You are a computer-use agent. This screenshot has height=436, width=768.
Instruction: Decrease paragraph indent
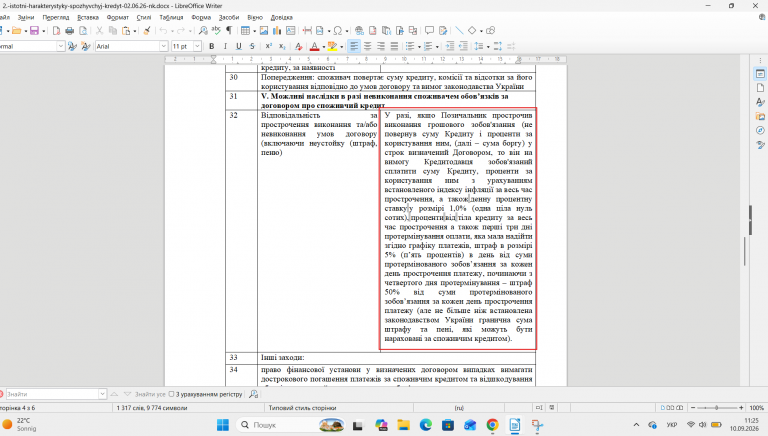coord(463,46)
